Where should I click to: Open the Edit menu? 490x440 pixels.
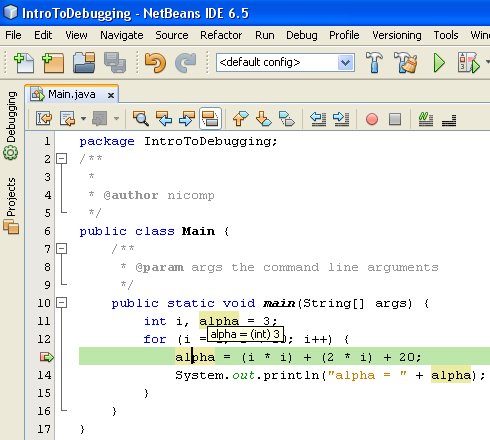pyautogui.click(x=43, y=35)
